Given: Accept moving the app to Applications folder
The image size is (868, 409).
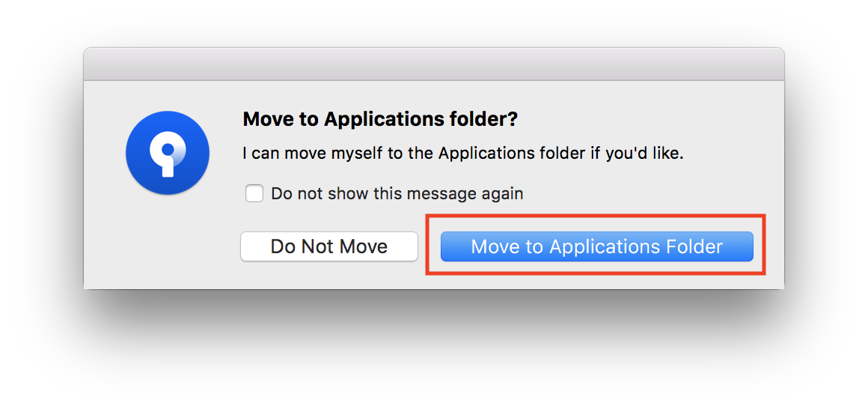Looking at the screenshot, I should click(597, 246).
